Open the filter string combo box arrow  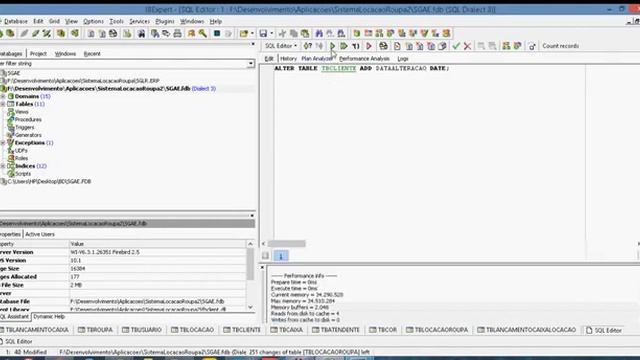pyautogui.click(x=251, y=64)
